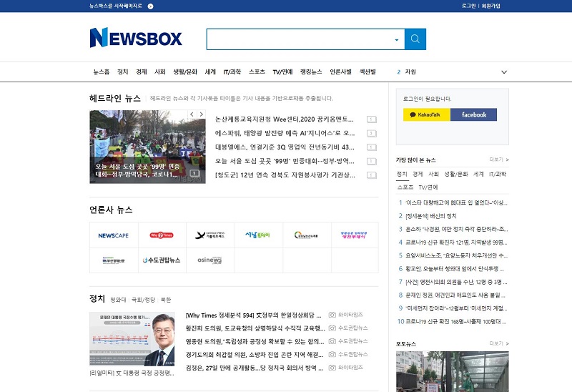Go to previous headline slide arrow

click(192, 114)
